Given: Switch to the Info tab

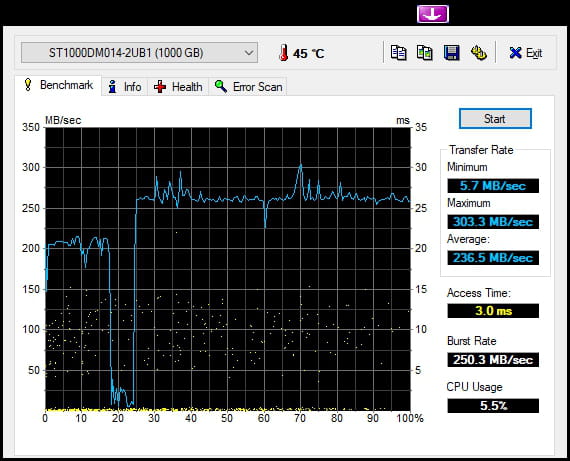Looking at the screenshot, I should [x=124, y=87].
